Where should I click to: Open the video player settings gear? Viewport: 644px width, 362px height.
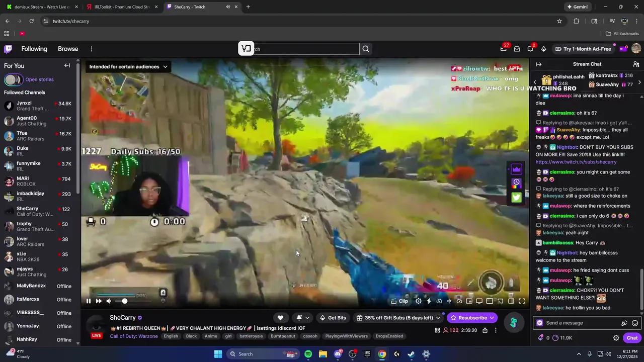[x=419, y=301]
